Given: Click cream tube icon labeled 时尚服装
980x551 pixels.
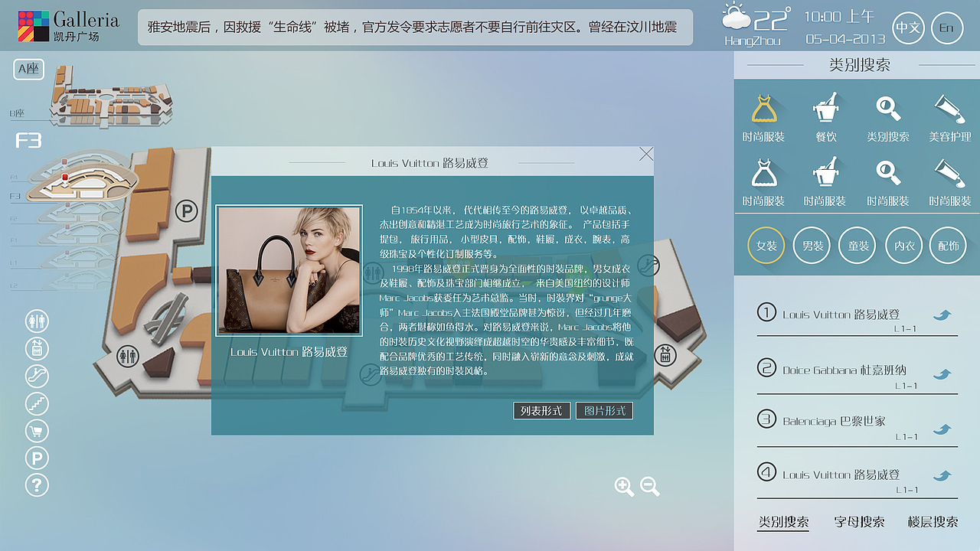Looking at the screenshot, I should [949, 173].
